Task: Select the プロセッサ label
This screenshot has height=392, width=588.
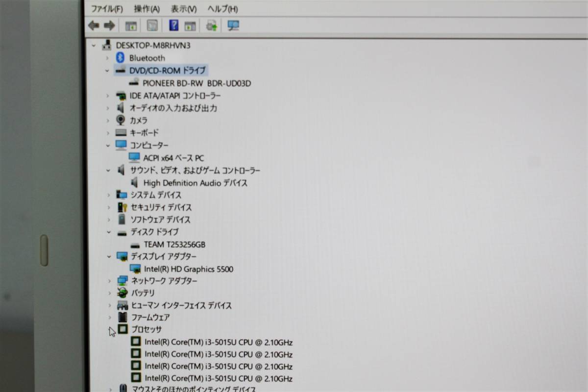Action: 147,329
